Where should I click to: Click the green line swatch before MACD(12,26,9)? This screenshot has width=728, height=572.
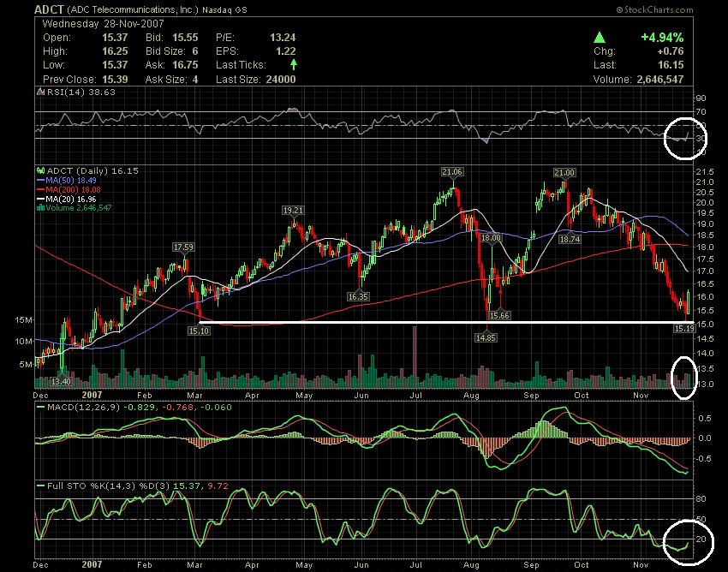click(41, 408)
